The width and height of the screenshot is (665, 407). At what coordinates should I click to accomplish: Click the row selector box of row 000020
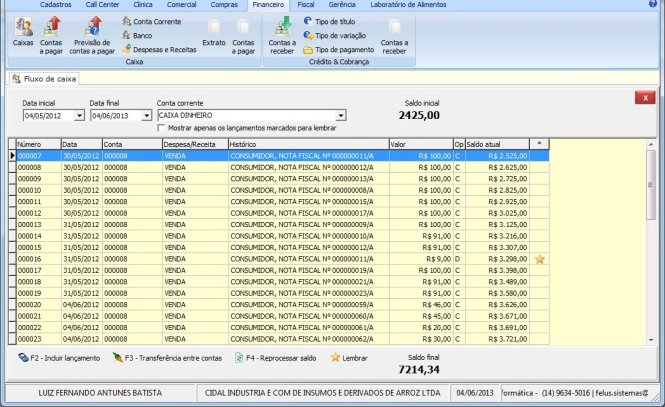12,305
